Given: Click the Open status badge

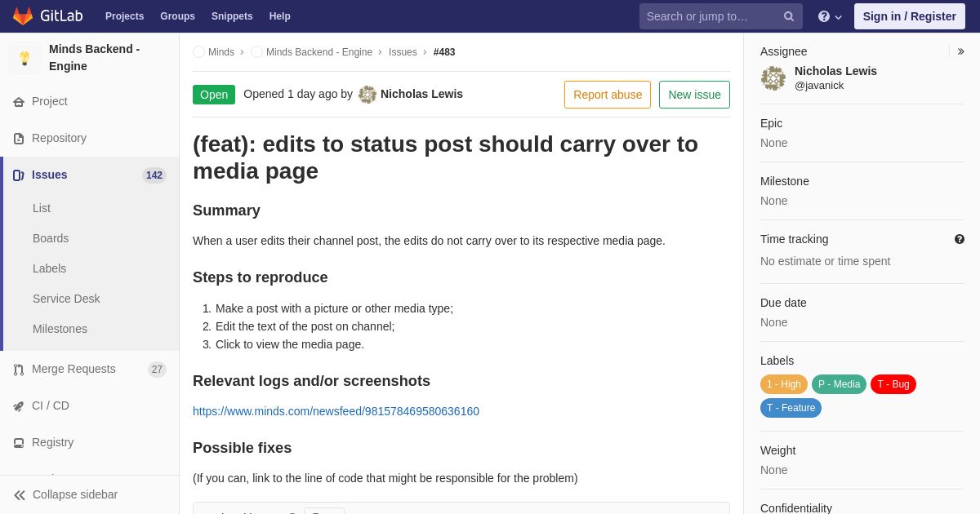Looking at the screenshot, I should tap(214, 95).
